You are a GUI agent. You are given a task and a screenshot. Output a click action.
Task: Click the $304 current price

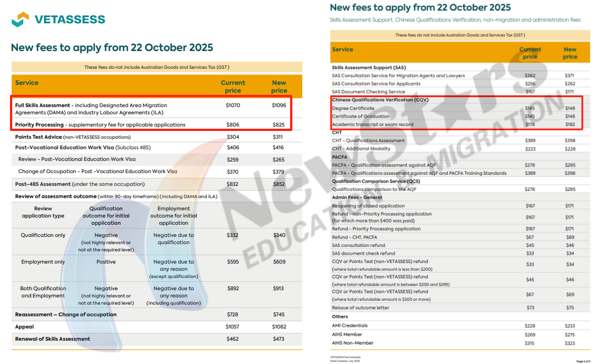[232, 137]
